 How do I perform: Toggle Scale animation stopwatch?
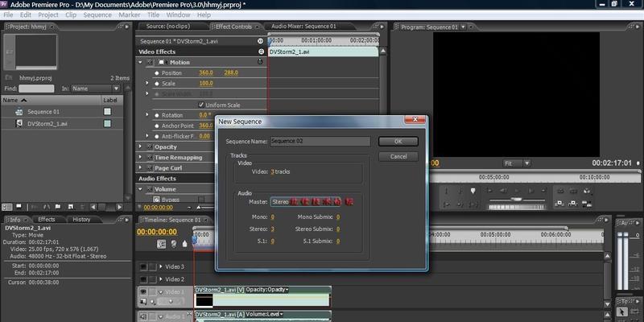(156, 84)
